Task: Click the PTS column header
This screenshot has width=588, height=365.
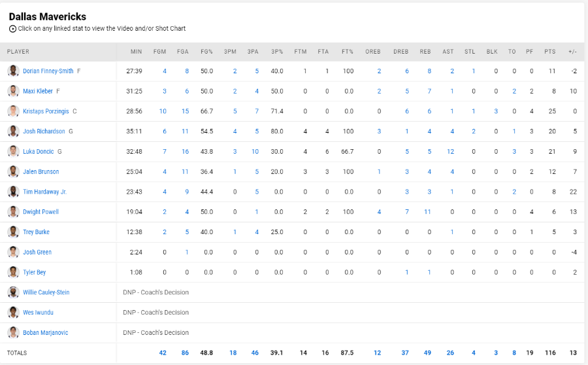Action: (x=550, y=52)
